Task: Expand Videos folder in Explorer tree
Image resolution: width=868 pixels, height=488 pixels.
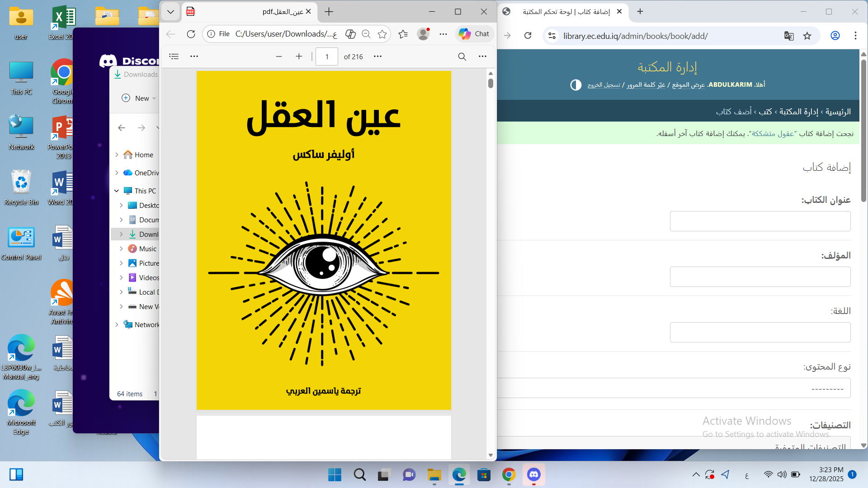Action: coord(121,277)
